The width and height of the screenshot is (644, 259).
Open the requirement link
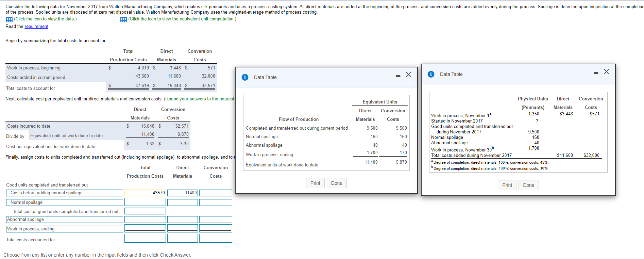[36, 27]
